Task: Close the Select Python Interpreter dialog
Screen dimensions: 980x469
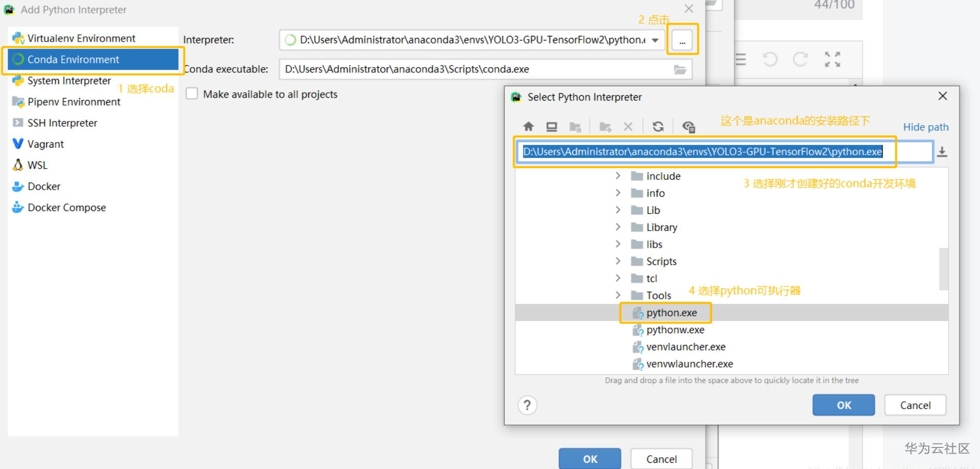Action: [x=943, y=96]
